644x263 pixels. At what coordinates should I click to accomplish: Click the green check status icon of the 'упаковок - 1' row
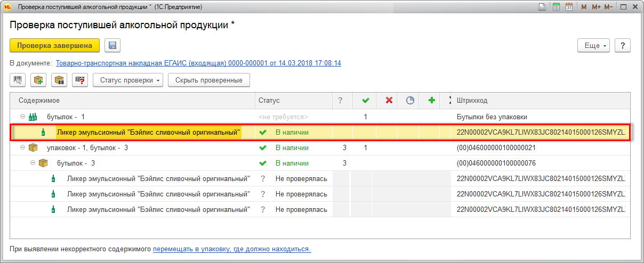262,147
